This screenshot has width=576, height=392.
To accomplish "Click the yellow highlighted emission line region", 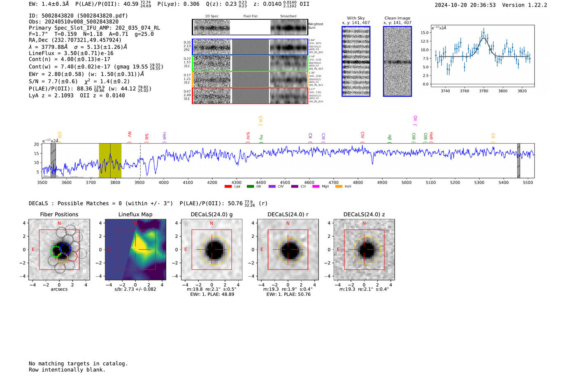I will [110, 160].
